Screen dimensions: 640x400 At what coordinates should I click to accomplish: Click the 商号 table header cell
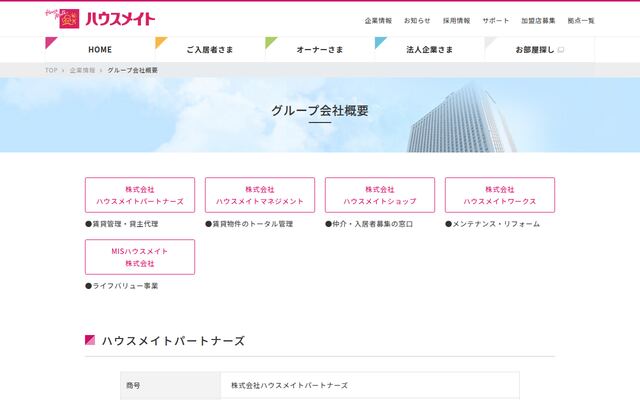171,385
